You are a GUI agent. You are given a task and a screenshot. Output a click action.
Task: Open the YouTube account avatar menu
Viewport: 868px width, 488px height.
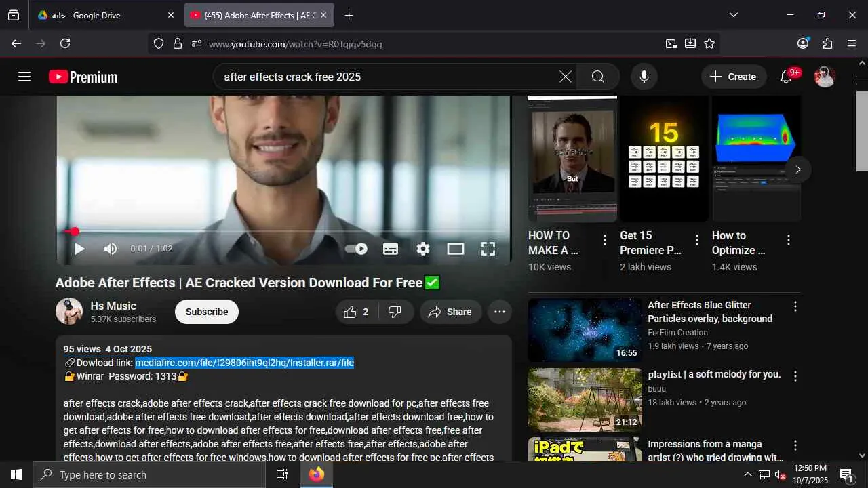(825, 77)
